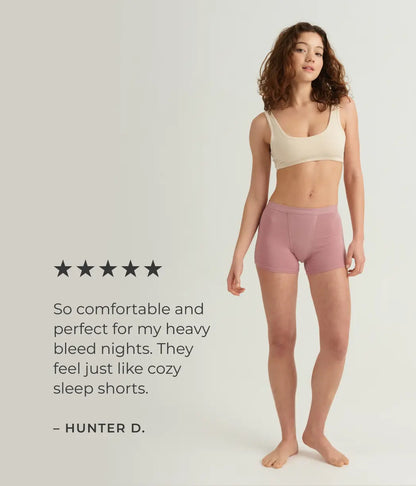Select the fourth rating star
The image size is (416, 486).
tap(131, 269)
